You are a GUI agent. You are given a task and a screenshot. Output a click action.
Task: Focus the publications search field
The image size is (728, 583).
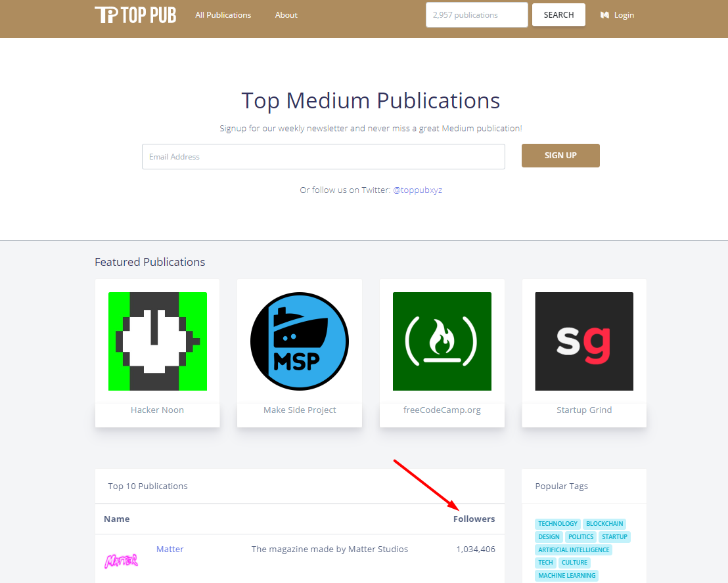tap(477, 15)
